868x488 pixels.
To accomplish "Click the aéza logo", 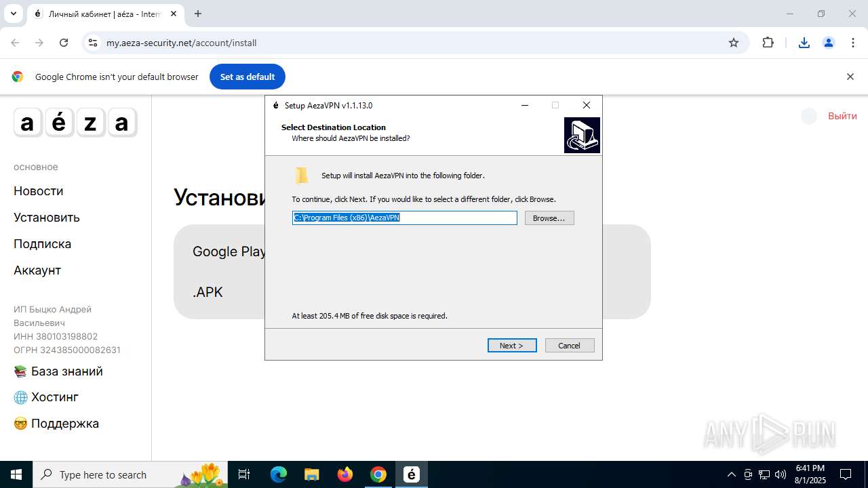I will click(x=75, y=123).
